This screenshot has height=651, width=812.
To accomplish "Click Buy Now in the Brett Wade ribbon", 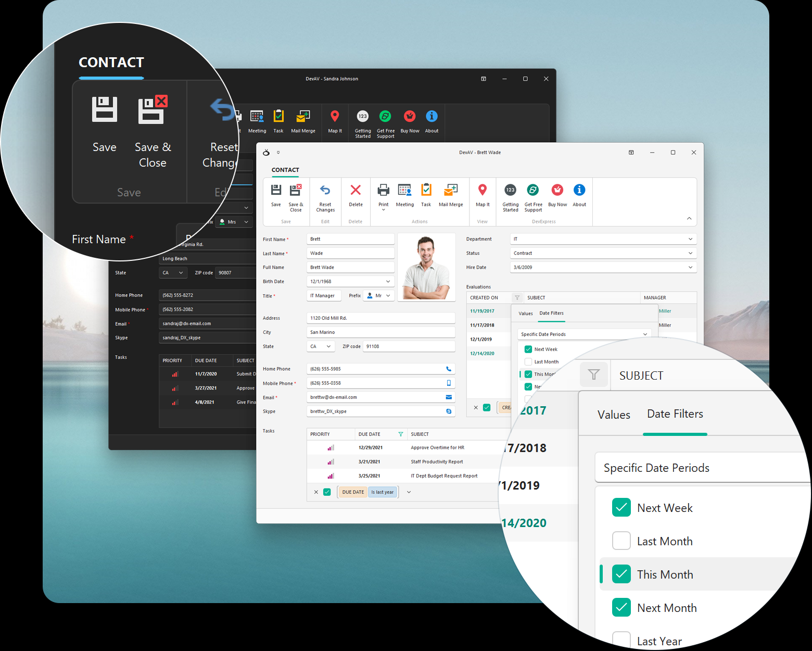I will pyautogui.click(x=557, y=195).
